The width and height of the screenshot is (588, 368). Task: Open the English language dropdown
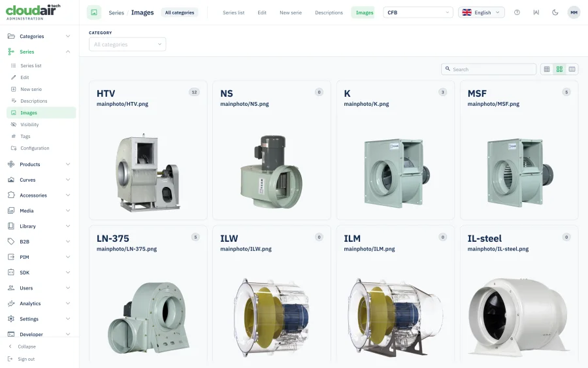click(481, 12)
